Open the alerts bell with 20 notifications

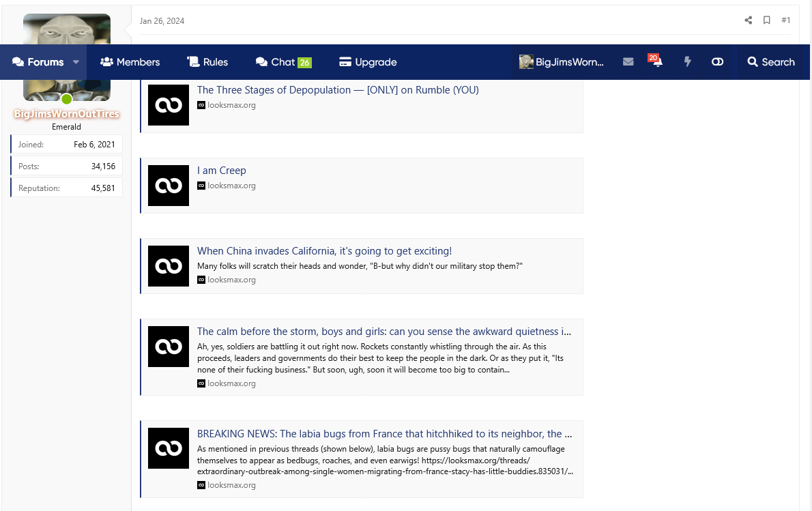[656, 62]
